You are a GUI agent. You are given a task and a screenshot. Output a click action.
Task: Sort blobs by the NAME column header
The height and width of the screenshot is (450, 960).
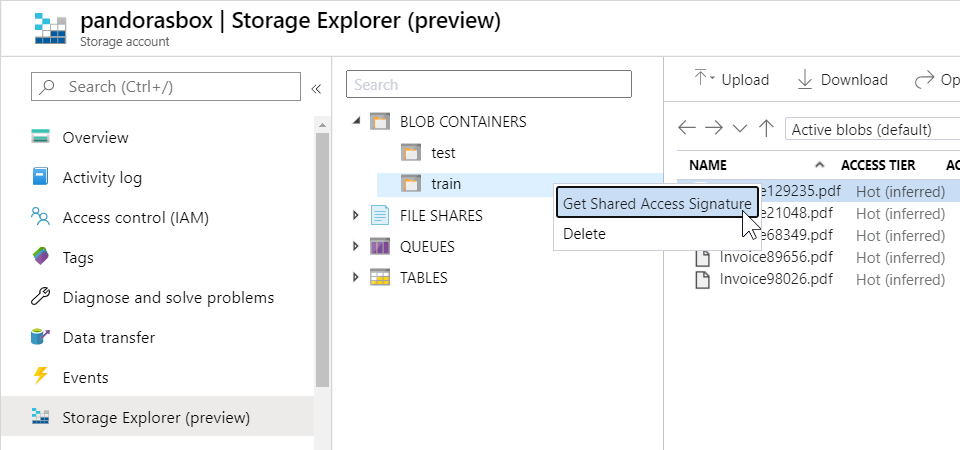point(708,165)
